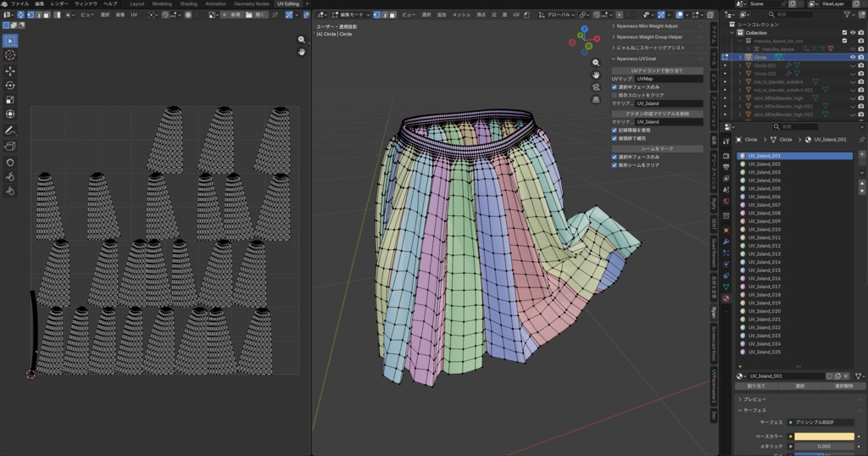Image resolution: width=868 pixels, height=456 pixels.
Task: Open the ベースカラー color swatch
Action: pos(823,437)
